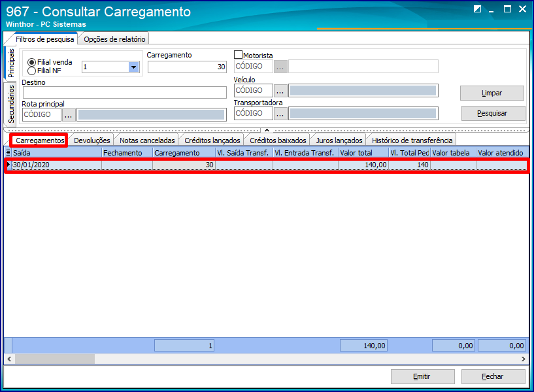The width and height of the screenshot is (534, 392).
Task: Click the Pesquisar button
Action: click(x=493, y=113)
